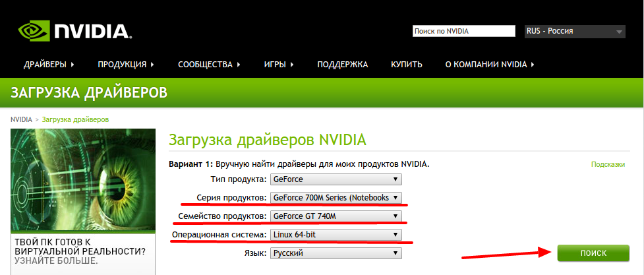Expand the Тип продукта dropdown
This screenshot has height=275, width=644.
click(x=336, y=179)
